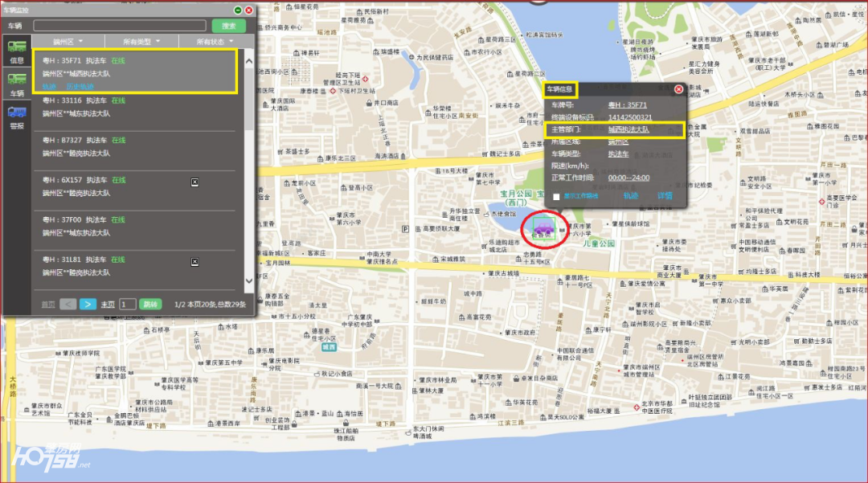Go to 末页 last page link
The width and height of the screenshot is (868, 483).
108,305
